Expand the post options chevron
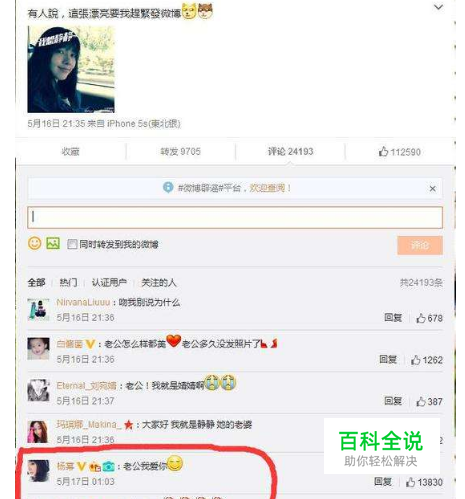 click(438, 7)
